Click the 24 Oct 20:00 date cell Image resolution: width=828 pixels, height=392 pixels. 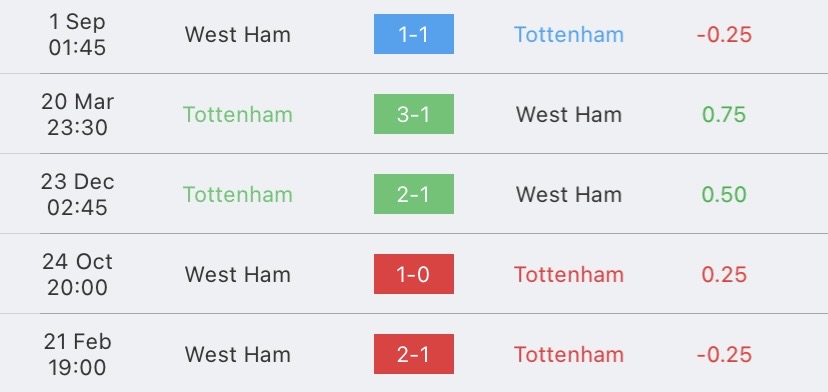(77, 274)
